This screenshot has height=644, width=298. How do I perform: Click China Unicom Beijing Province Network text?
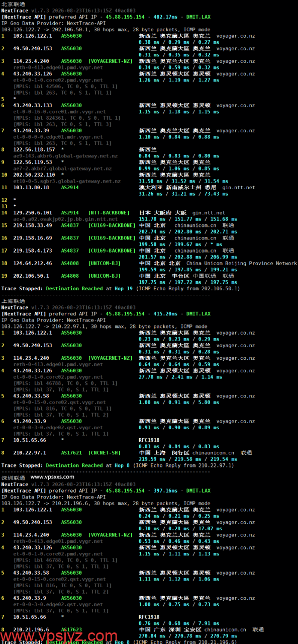(x=241, y=263)
